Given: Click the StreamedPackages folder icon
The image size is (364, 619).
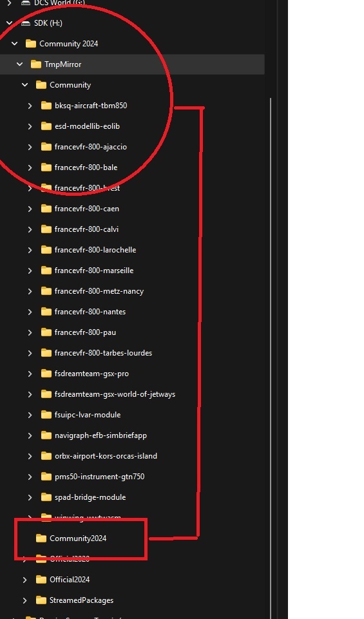Looking at the screenshot, I should [x=41, y=600].
